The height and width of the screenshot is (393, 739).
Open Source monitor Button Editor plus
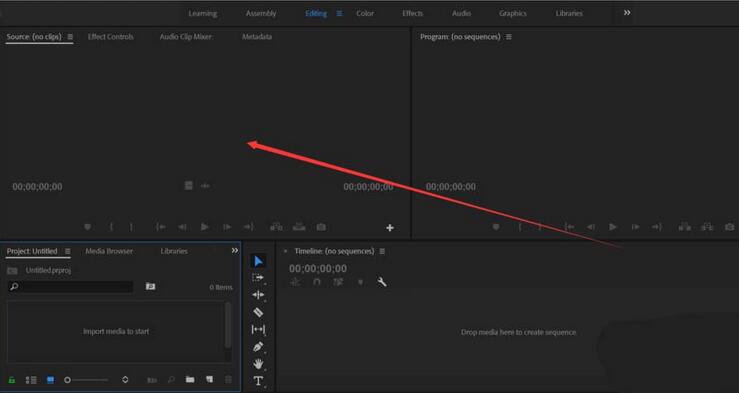pos(390,228)
